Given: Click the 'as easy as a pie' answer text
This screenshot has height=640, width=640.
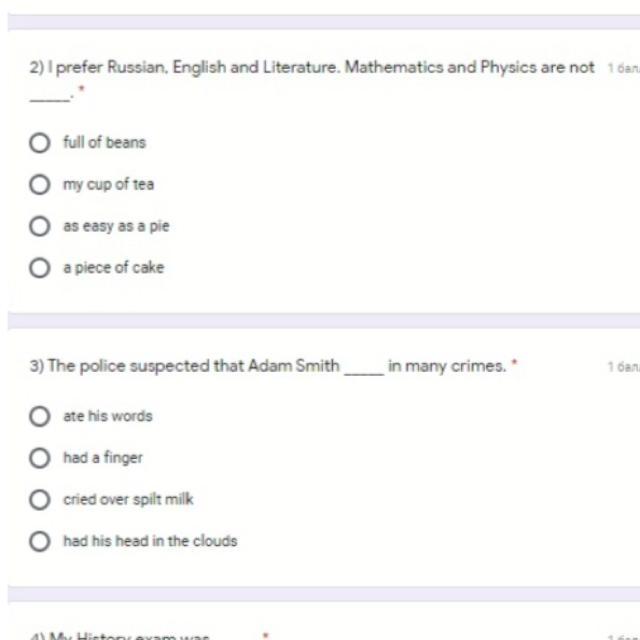Looking at the screenshot, I should pos(116,226).
